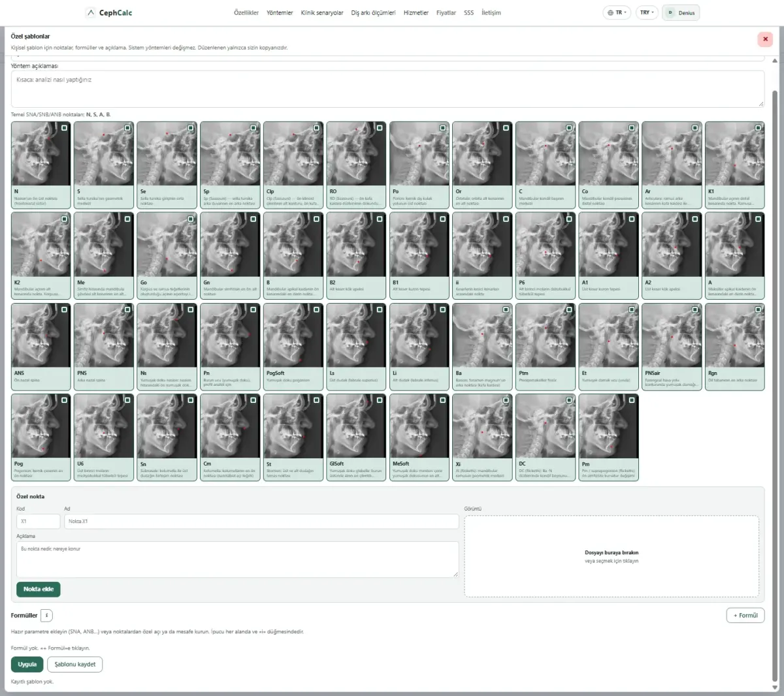Select the Xi landmark X-ray thumbnail

(482, 425)
